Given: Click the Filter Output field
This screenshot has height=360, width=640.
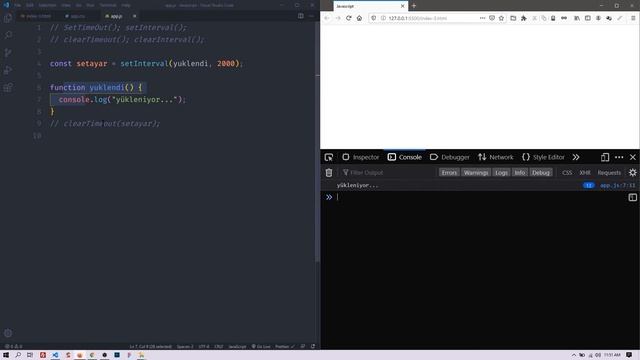Looking at the screenshot, I should coord(388,173).
